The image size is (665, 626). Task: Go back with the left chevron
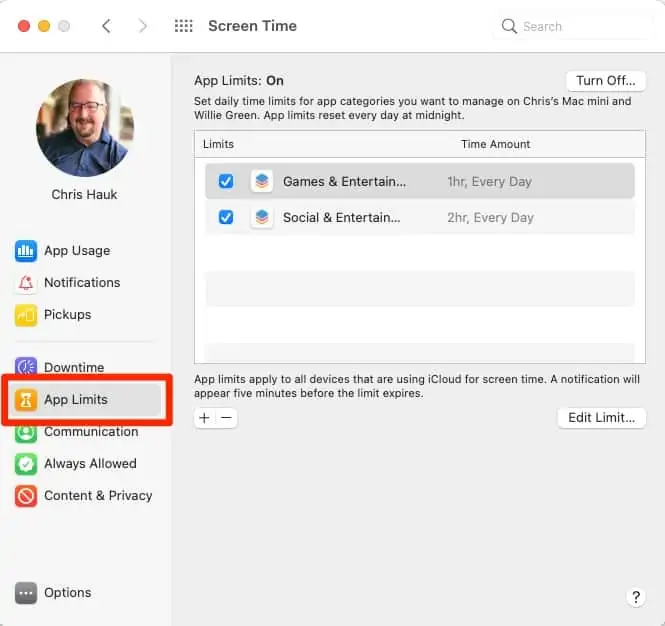[106, 26]
